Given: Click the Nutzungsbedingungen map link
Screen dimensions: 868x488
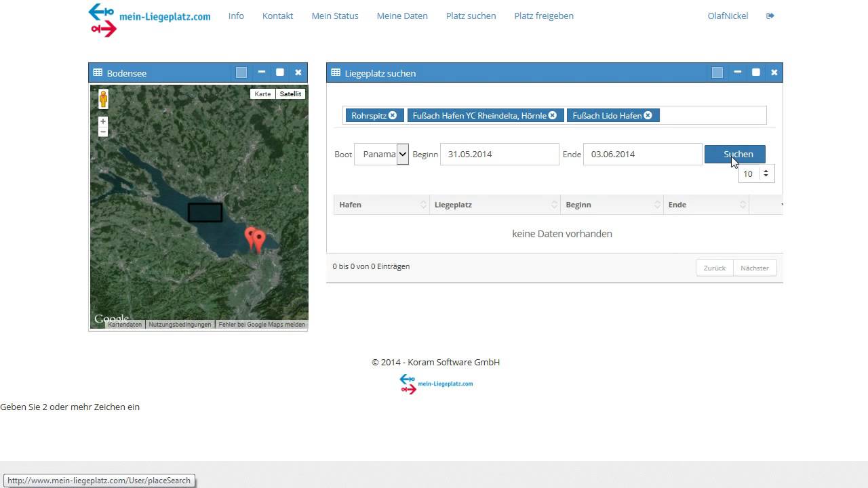Looking at the screenshot, I should (x=180, y=325).
